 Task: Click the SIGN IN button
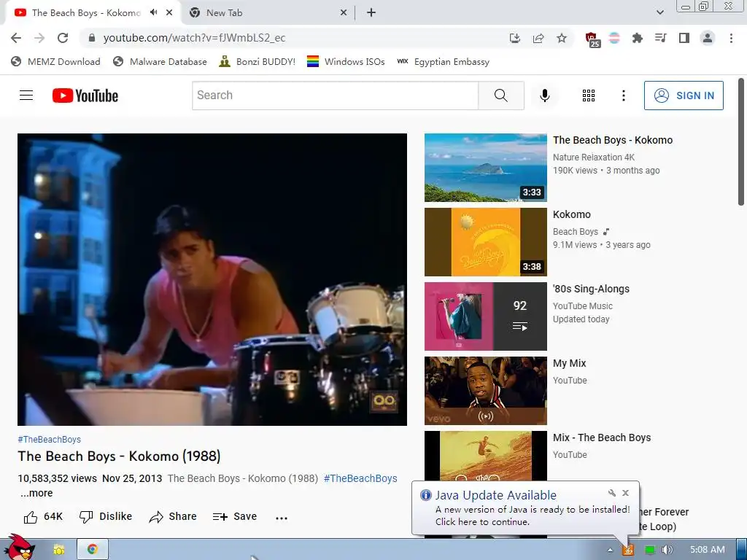pos(684,96)
